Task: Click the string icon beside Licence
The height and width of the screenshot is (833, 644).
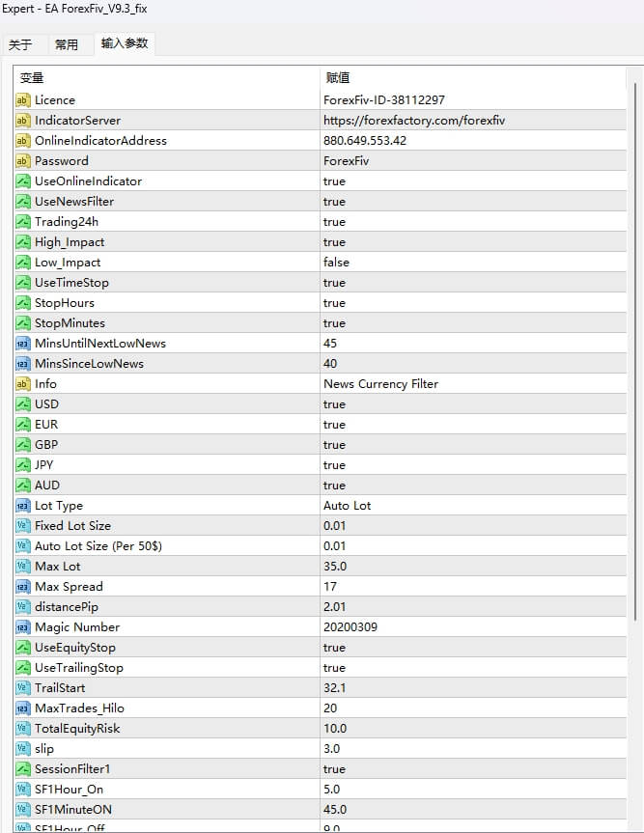Action: [x=24, y=99]
